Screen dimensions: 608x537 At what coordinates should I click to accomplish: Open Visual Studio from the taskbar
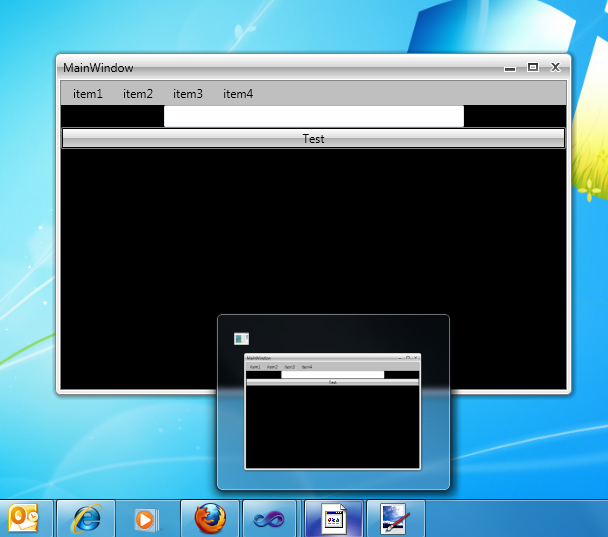[269, 519]
